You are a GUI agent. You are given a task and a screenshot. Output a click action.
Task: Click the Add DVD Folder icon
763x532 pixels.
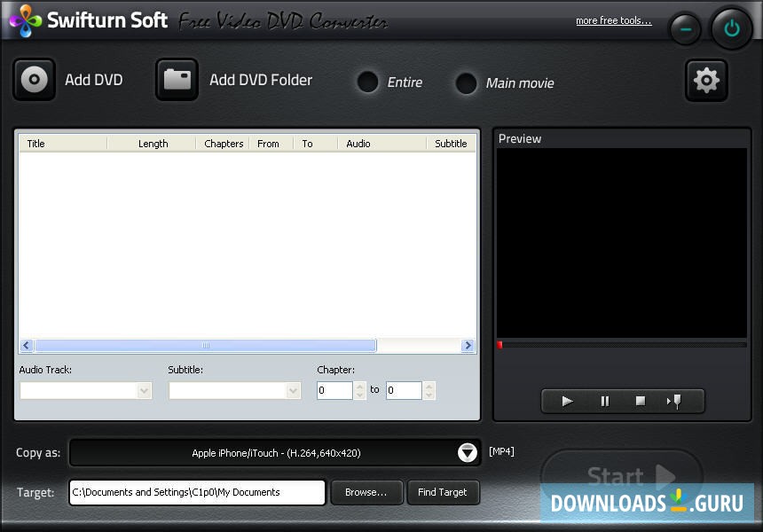point(177,80)
